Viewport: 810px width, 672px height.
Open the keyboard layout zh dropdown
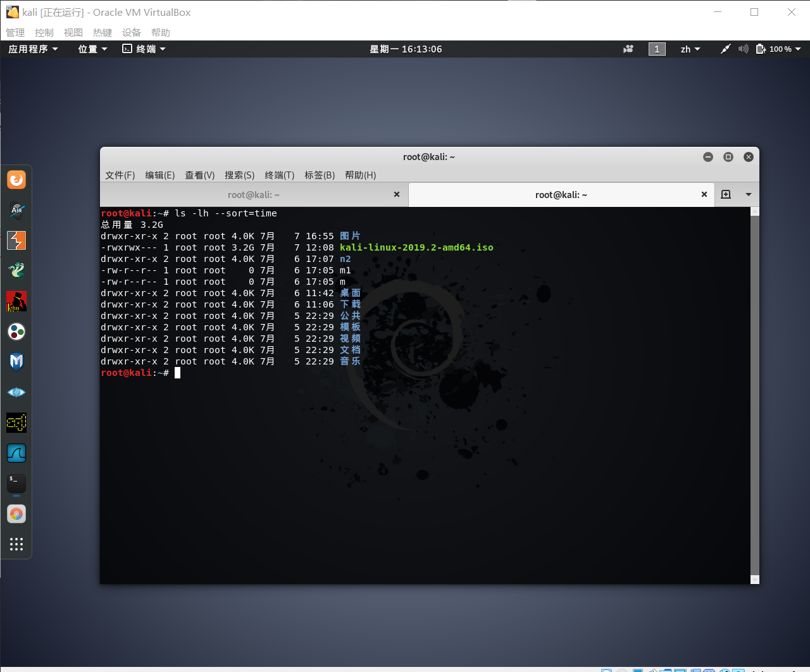(690, 49)
